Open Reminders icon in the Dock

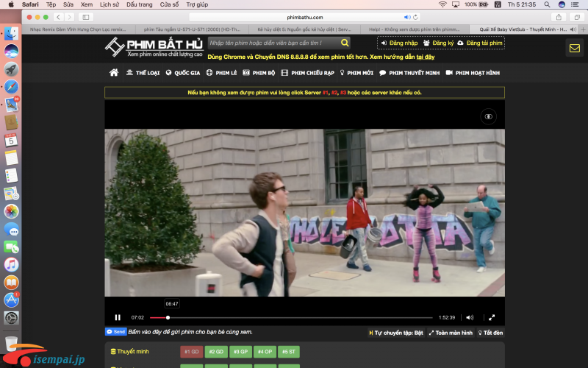tap(11, 176)
